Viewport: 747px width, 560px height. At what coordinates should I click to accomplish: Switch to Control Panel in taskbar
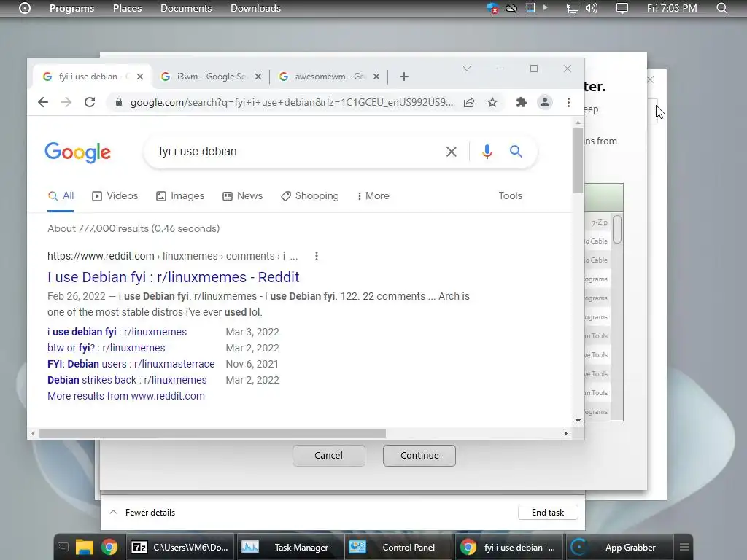click(398, 548)
